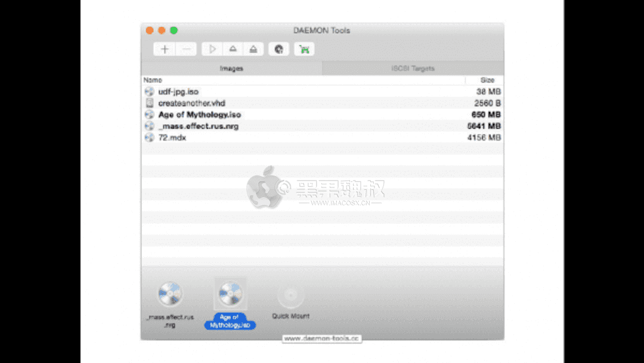
Task: Click the Unmount All eject icon
Action: click(253, 49)
